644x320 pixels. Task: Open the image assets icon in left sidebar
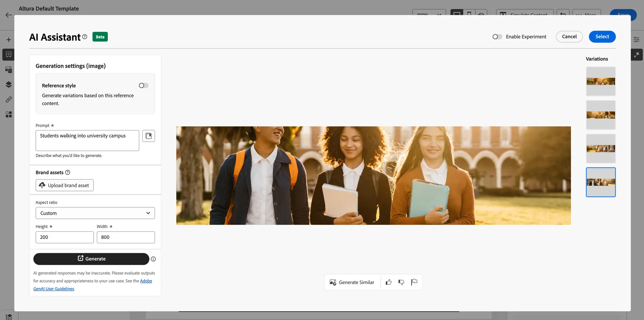9,70
